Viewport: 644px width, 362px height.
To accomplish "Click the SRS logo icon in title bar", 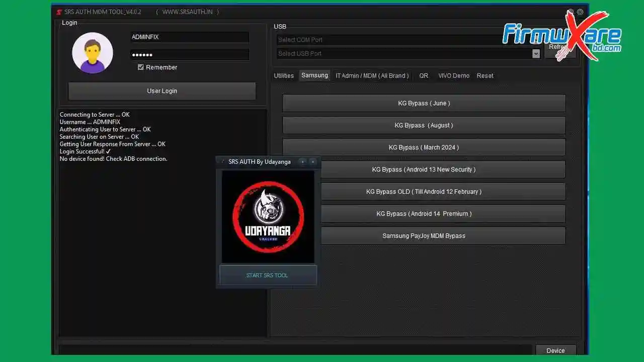I will click(x=59, y=12).
